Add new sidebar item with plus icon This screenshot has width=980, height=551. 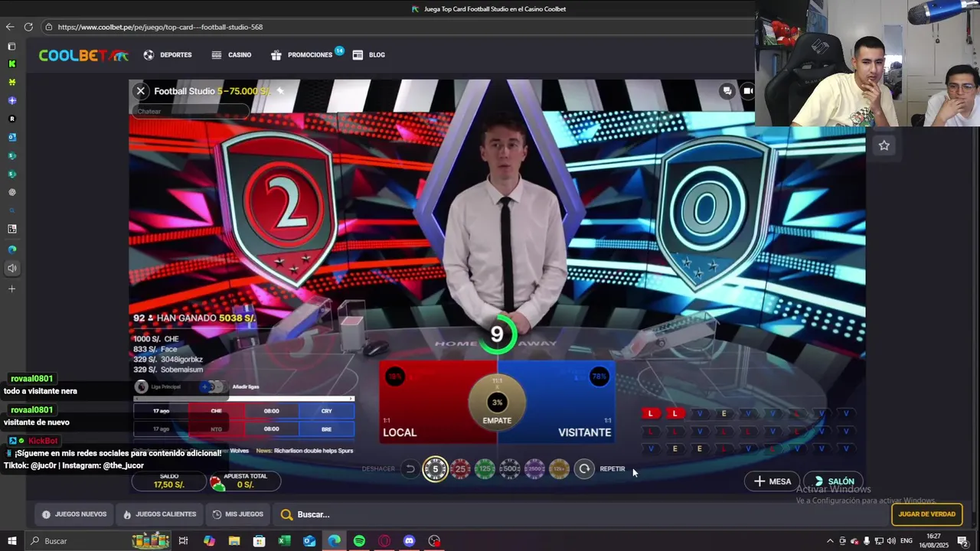coord(11,289)
